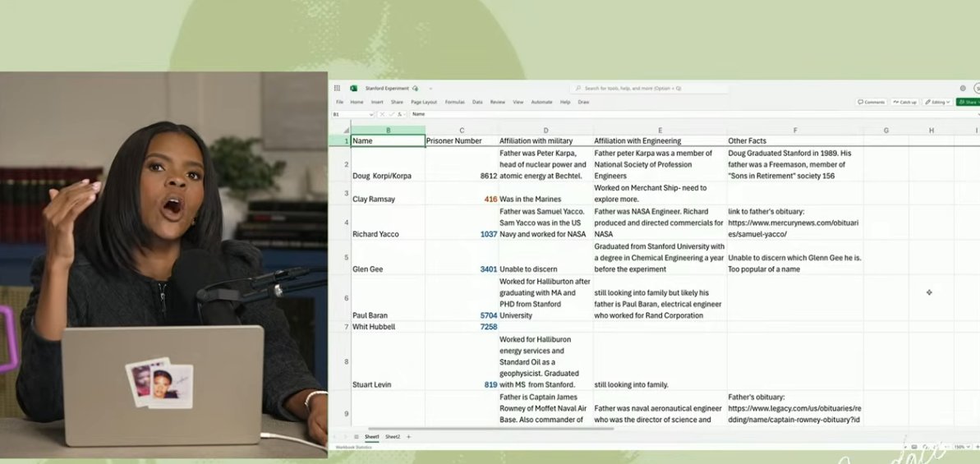Select column G header
The height and width of the screenshot is (464, 980).
[886, 130]
